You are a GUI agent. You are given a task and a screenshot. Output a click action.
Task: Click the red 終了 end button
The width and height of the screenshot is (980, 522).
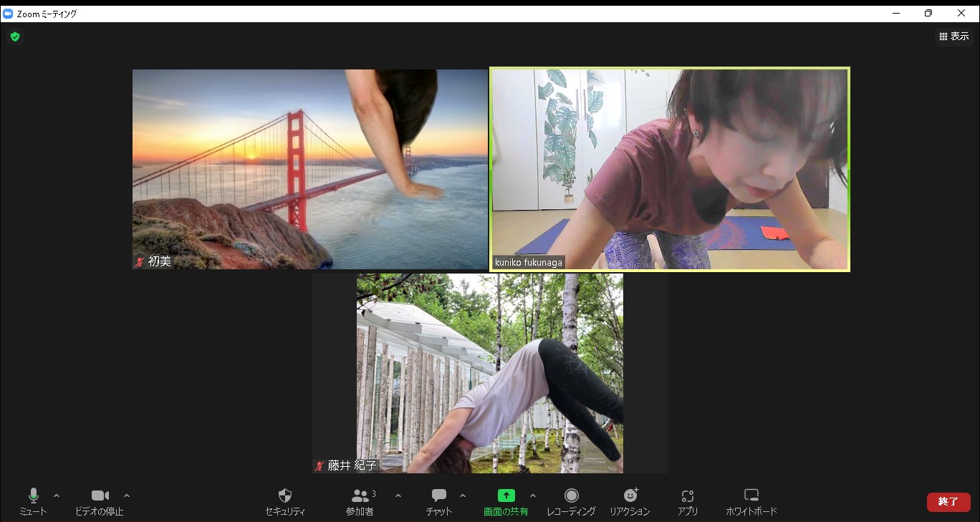tap(948, 502)
